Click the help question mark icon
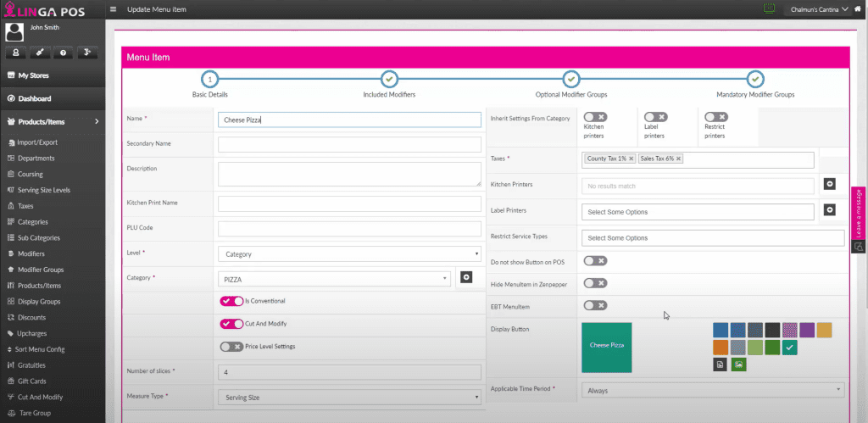The image size is (868, 423). pos(63,53)
